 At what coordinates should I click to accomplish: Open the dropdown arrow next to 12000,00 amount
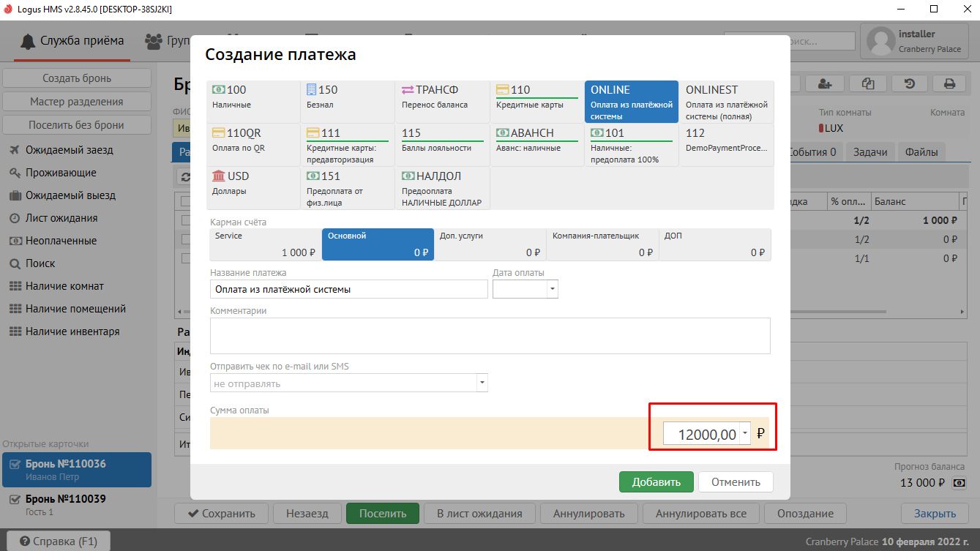pyautogui.click(x=745, y=434)
